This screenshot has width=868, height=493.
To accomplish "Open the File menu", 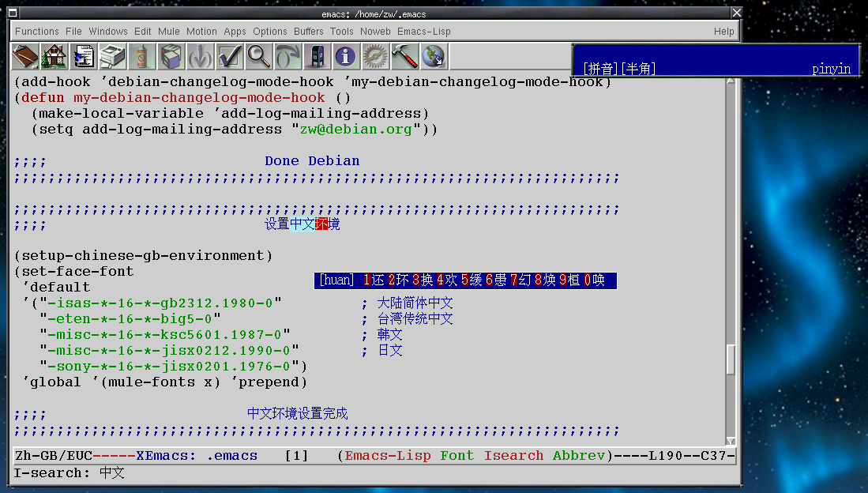I will coord(73,32).
